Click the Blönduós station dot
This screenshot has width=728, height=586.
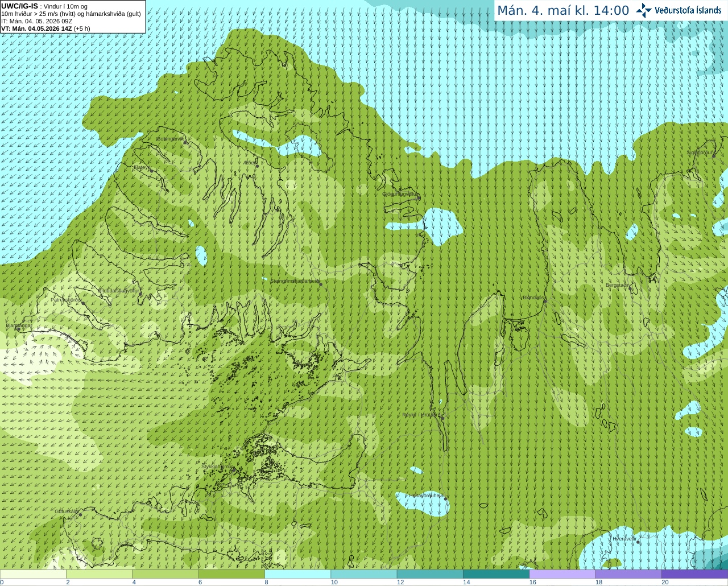pos(545,302)
